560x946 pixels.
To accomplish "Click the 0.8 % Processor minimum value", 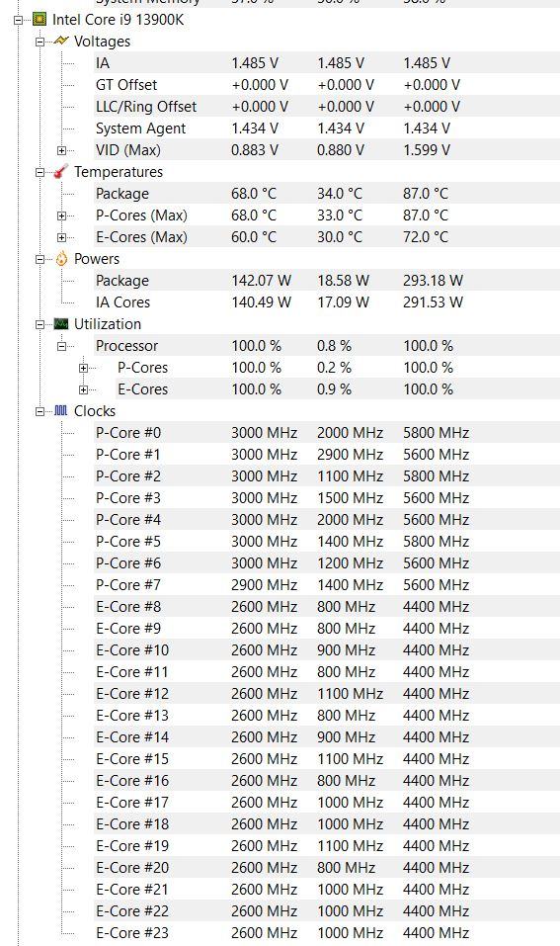I will [334, 345].
